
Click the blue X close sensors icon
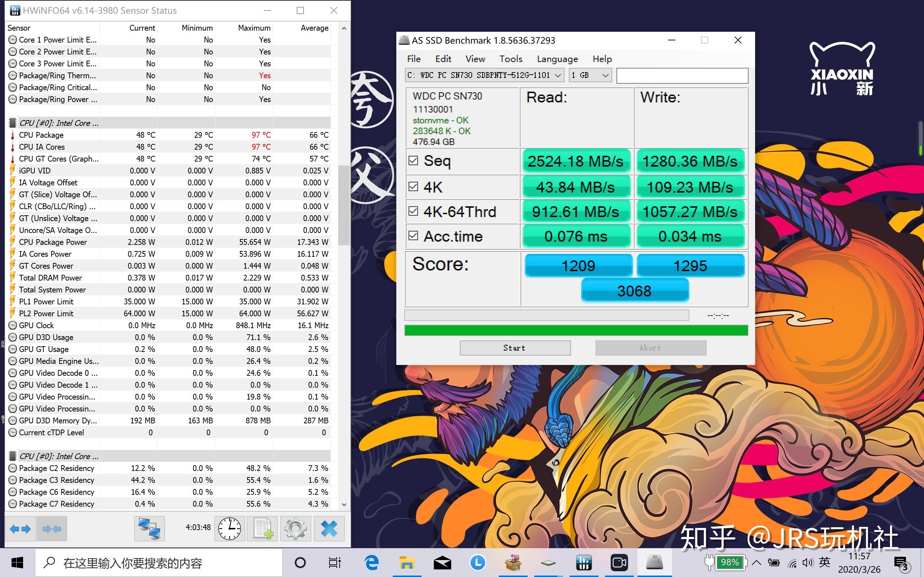(329, 529)
